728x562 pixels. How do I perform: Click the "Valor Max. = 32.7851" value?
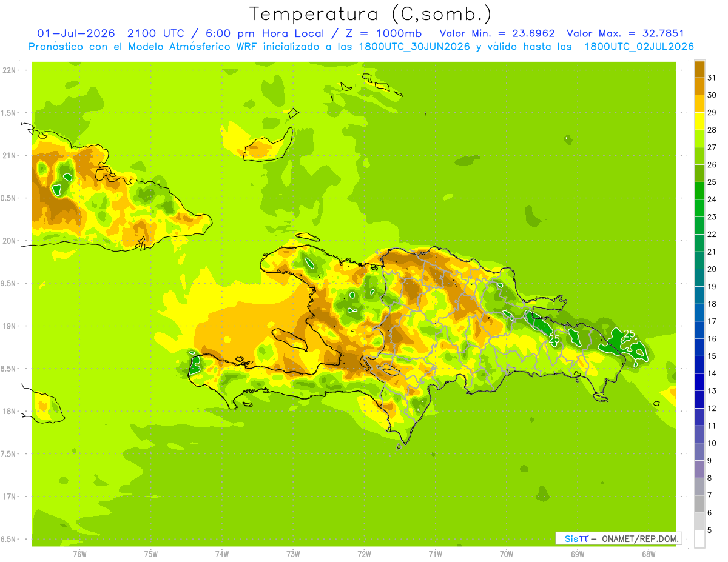click(x=625, y=33)
